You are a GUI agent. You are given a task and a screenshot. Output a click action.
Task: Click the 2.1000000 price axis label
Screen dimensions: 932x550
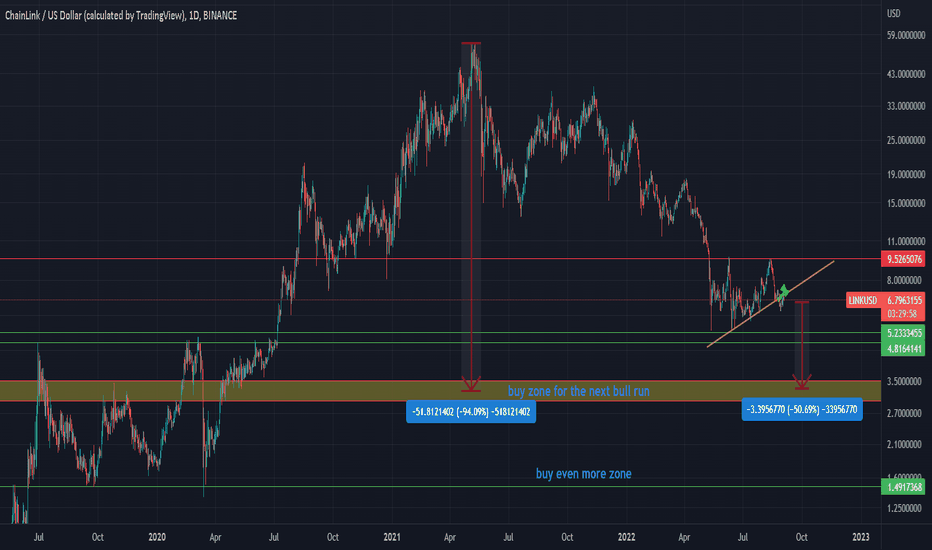coord(906,444)
